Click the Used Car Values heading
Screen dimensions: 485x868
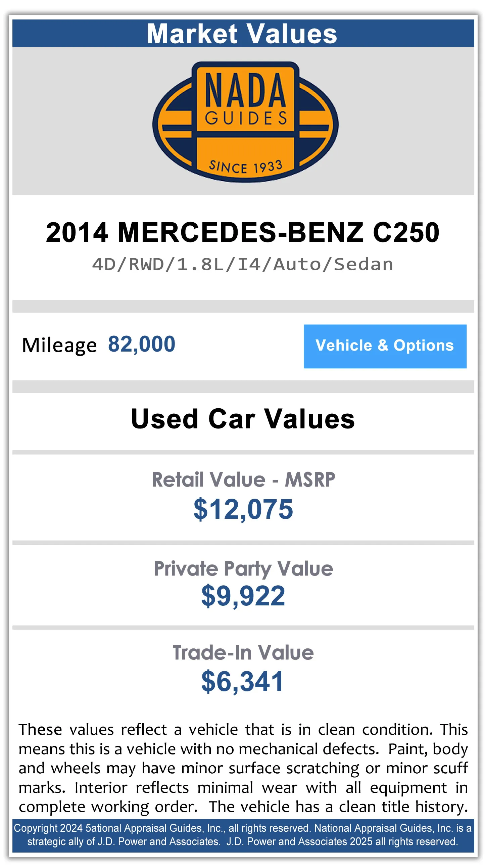(x=242, y=419)
